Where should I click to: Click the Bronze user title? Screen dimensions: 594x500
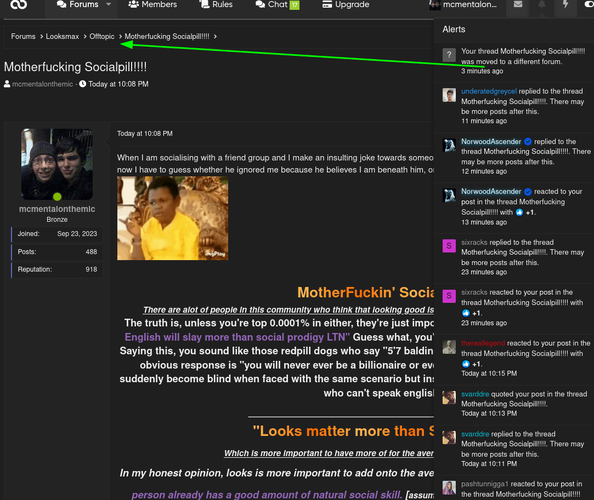point(57,220)
